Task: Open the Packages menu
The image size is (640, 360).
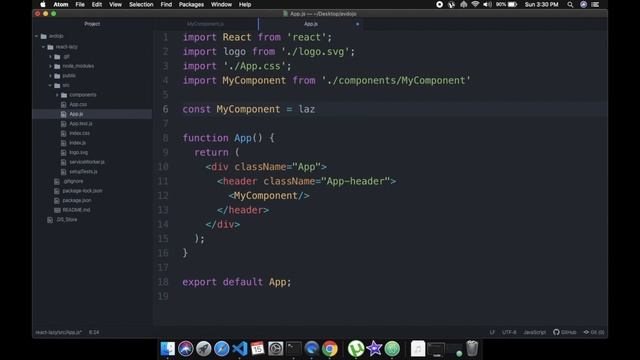Action: click(x=191, y=4)
